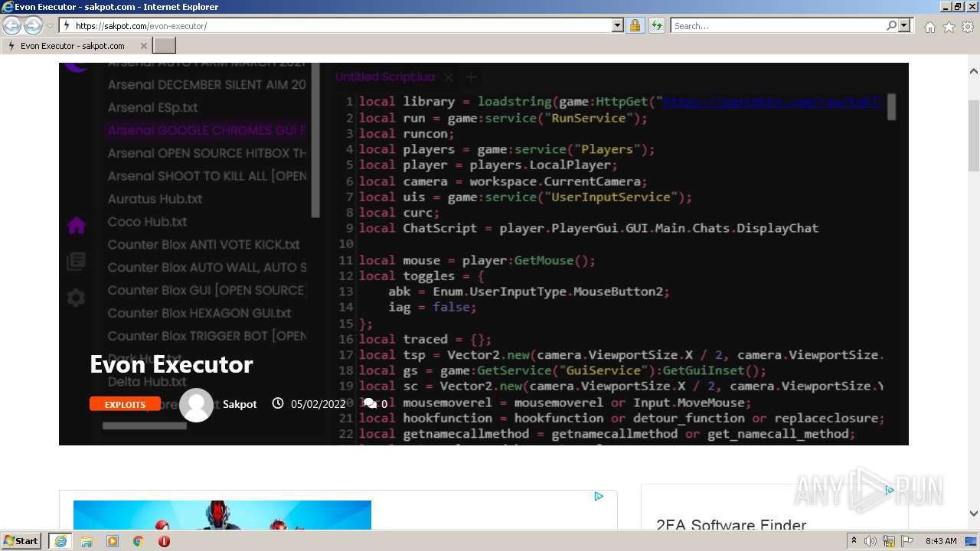This screenshot has width=980, height=551.
Task: Go forward with the browser Forward arrow
Action: (33, 25)
